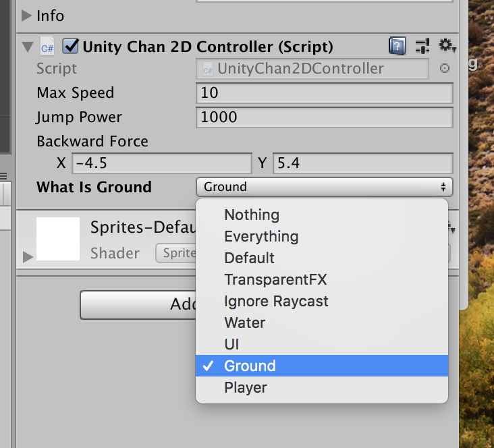Choose Ignore Raycast layer option
Screen dimensions: 494x448
(322, 301)
